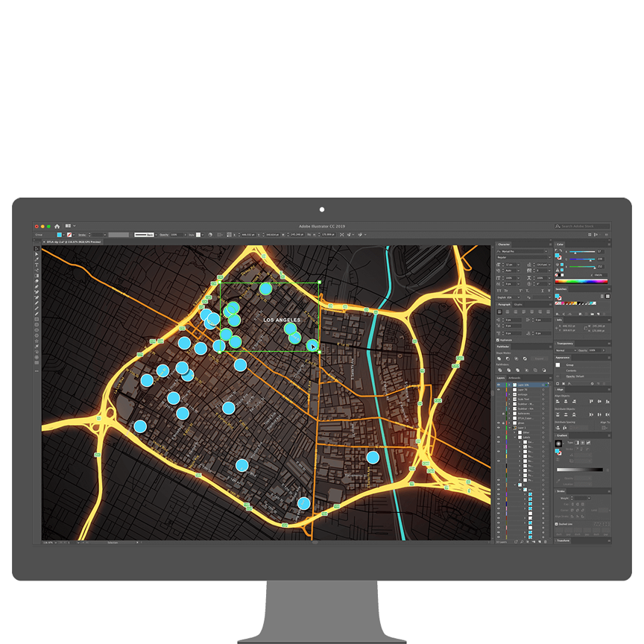Image resolution: width=644 pixels, height=644 pixels.
Task: Click Align Left paragraph icon
Action: pos(499,312)
